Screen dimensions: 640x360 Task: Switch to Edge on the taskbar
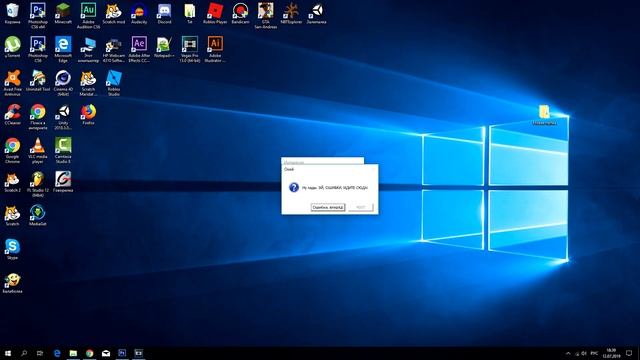click(57, 353)
